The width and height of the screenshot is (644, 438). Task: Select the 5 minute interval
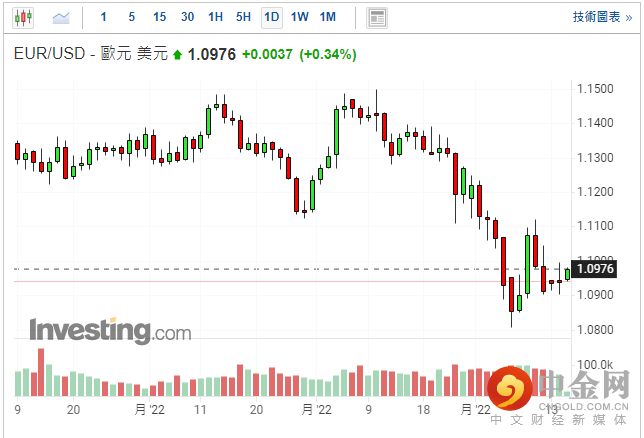131,17
